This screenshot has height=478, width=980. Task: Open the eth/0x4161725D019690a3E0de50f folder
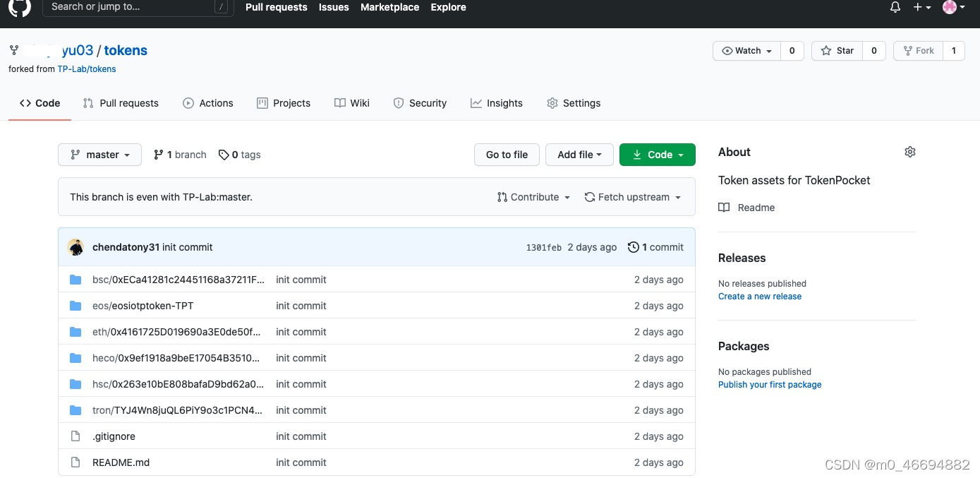[x=176, y=332]
